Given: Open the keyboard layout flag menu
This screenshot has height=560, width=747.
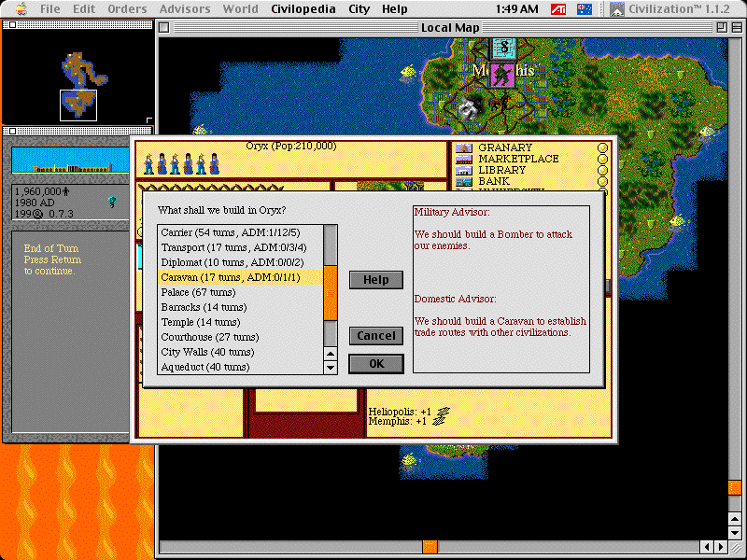Looking at the screenshot, I should coord(585,9).
